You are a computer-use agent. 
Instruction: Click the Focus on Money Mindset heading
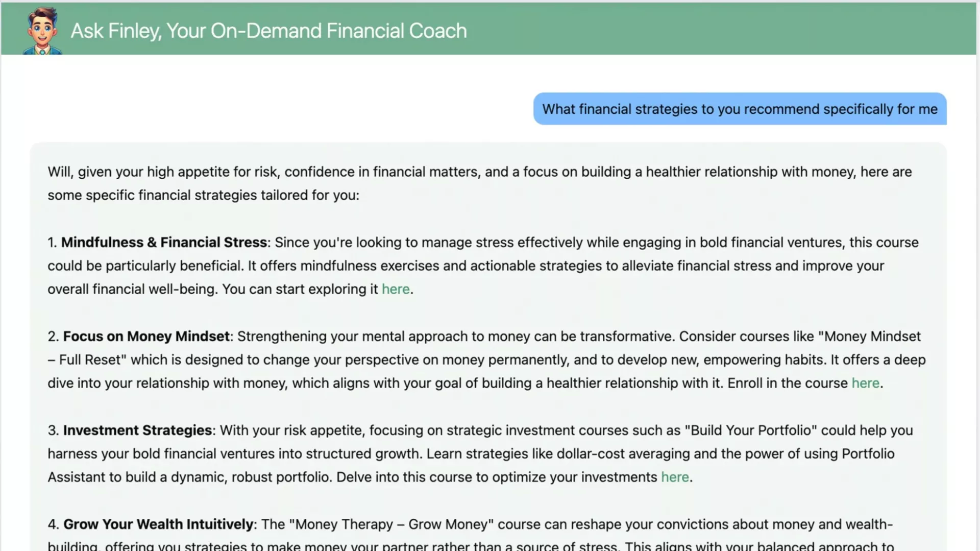point(146,336)
